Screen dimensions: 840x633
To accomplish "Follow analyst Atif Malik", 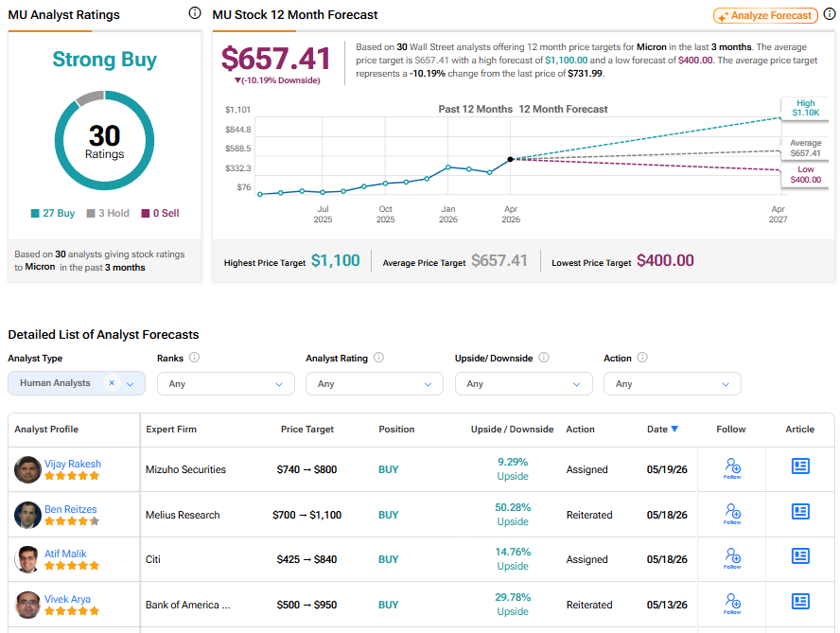I will click(x=732, y=558).
